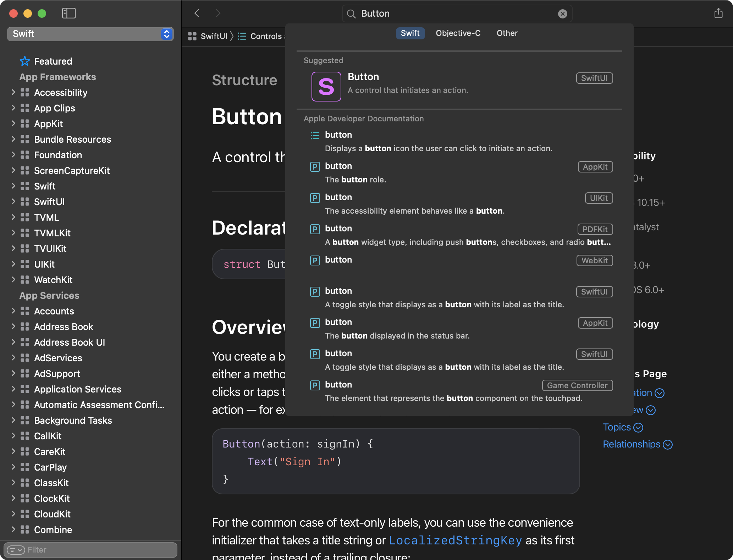
Task: Expand the Foundation tree item
Action: pos(13,155)
